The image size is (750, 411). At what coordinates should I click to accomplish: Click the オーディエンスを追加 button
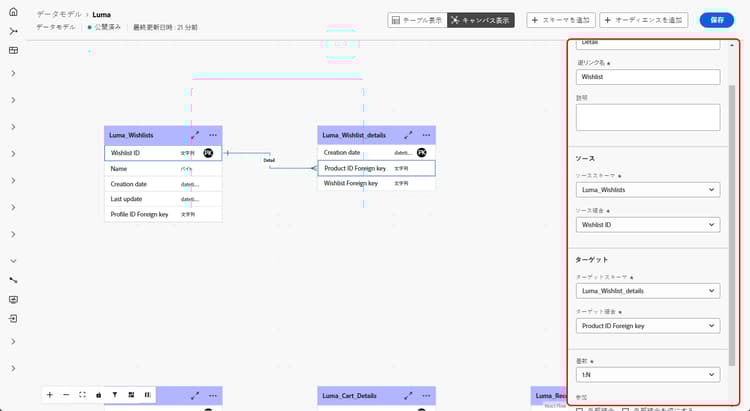point(643,20)
